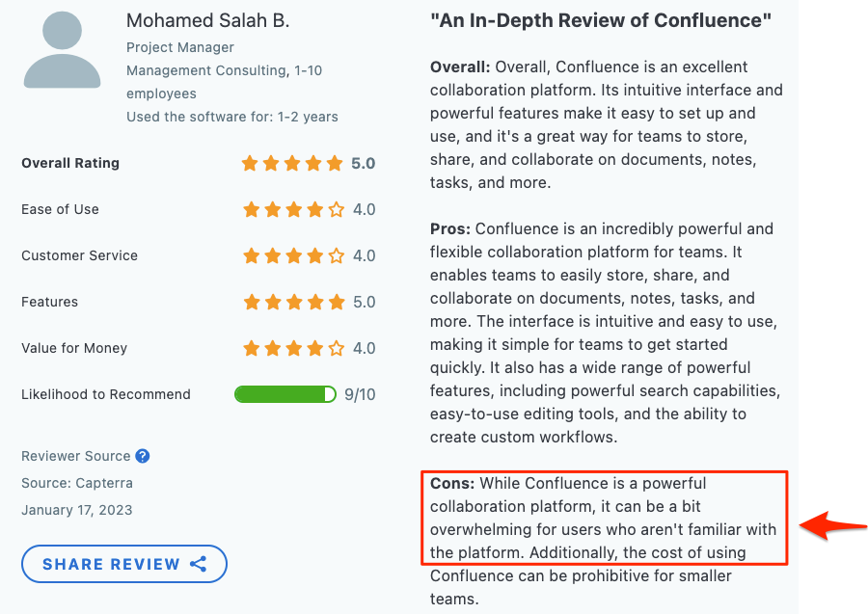Click reviewer name Mohamed Salah B.
Screen dimensions: 868x614
tap(207, 20)
